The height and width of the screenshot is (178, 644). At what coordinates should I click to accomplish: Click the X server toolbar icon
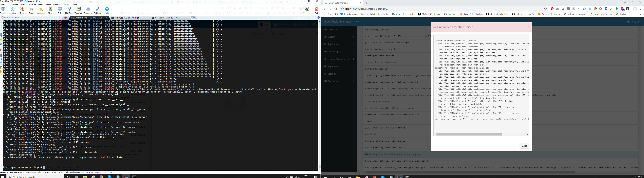(x=307, y=10)
